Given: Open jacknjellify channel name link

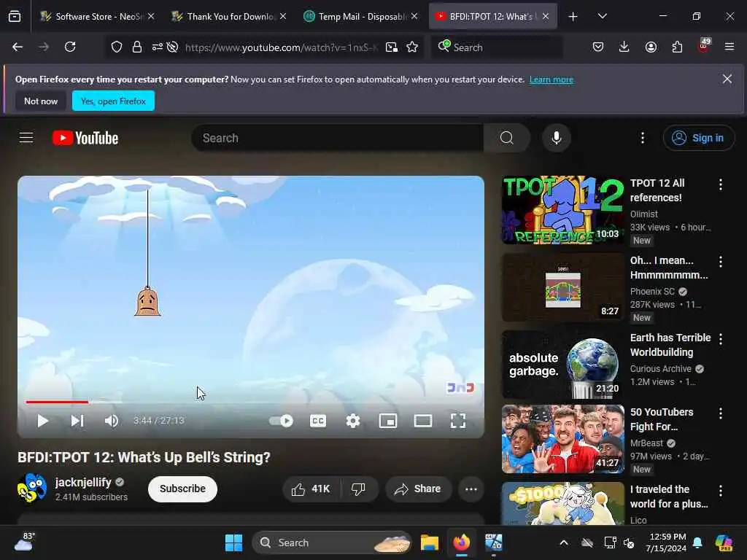Looking at the screenshot, I should click(x=83, y=483).
